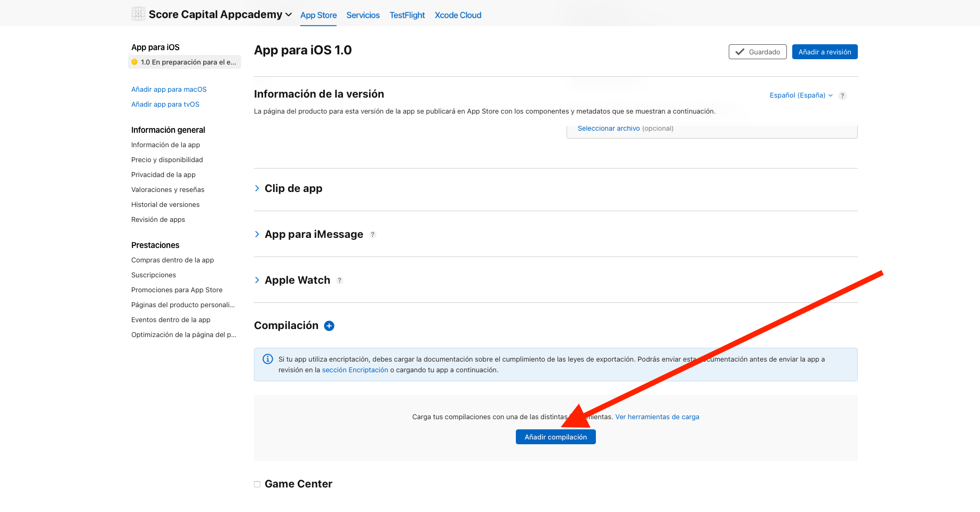980x512 pixels.
Task: Open Información de la app
Action: pyautogui.click(x=165, y=145)
